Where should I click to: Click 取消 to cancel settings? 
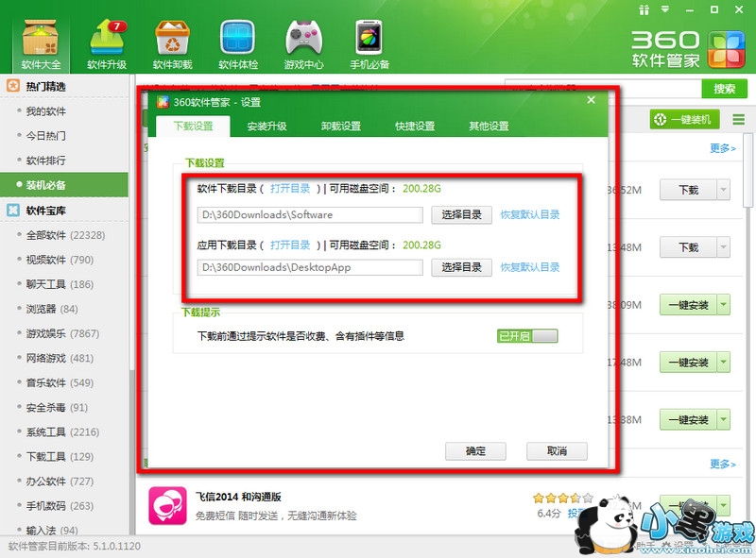557,451
